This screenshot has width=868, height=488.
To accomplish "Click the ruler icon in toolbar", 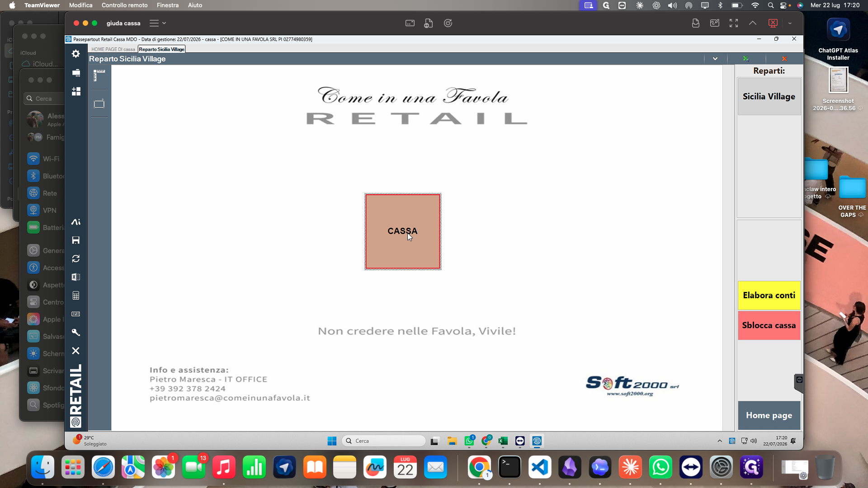I will (99, 75).
